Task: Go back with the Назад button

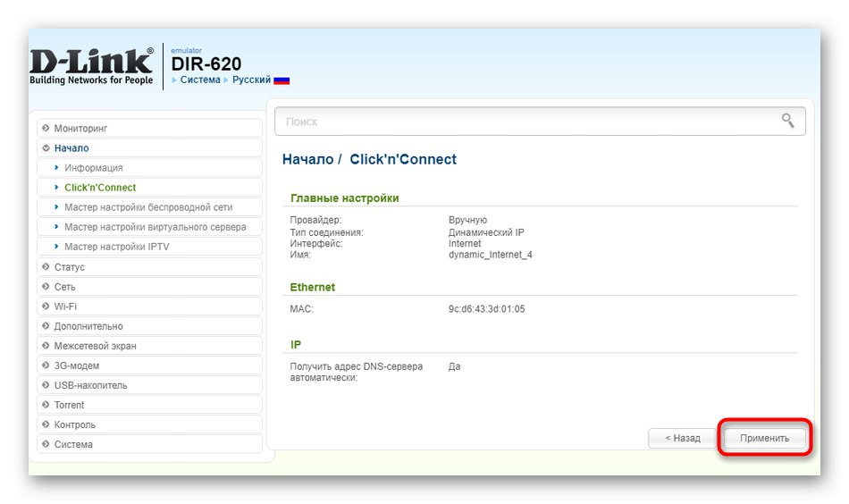Action: [683, 438]
